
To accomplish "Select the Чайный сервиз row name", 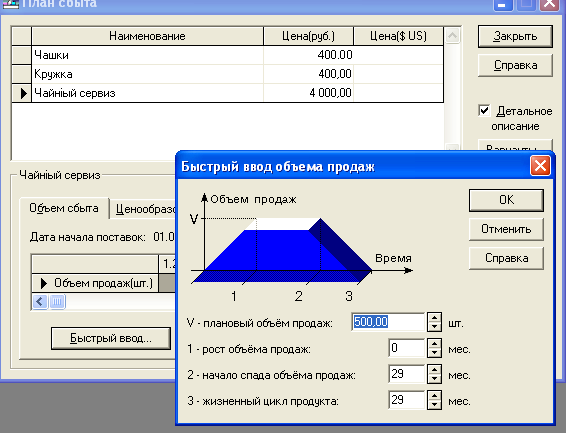I will [148, 93].
